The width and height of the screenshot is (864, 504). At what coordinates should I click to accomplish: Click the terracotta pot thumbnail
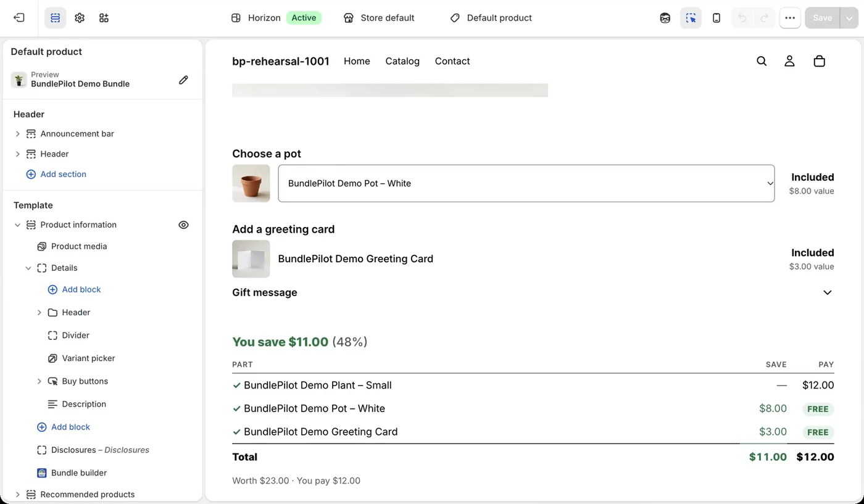[x=251, y=183]
